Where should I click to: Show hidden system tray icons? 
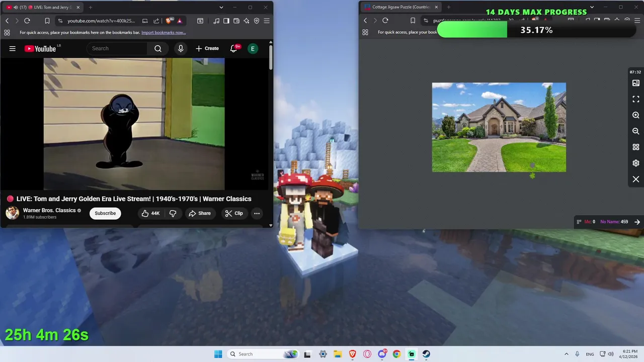coord(566,354)
